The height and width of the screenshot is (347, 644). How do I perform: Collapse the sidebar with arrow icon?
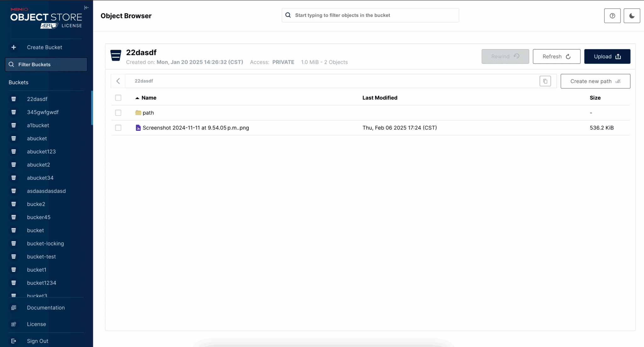tap(86, 8)
